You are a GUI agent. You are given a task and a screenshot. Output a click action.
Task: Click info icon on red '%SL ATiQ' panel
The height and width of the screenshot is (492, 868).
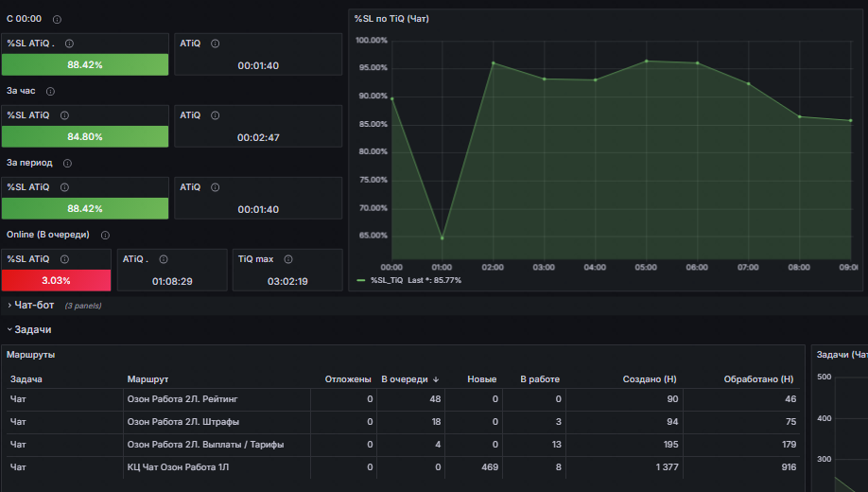coord(64,259)
